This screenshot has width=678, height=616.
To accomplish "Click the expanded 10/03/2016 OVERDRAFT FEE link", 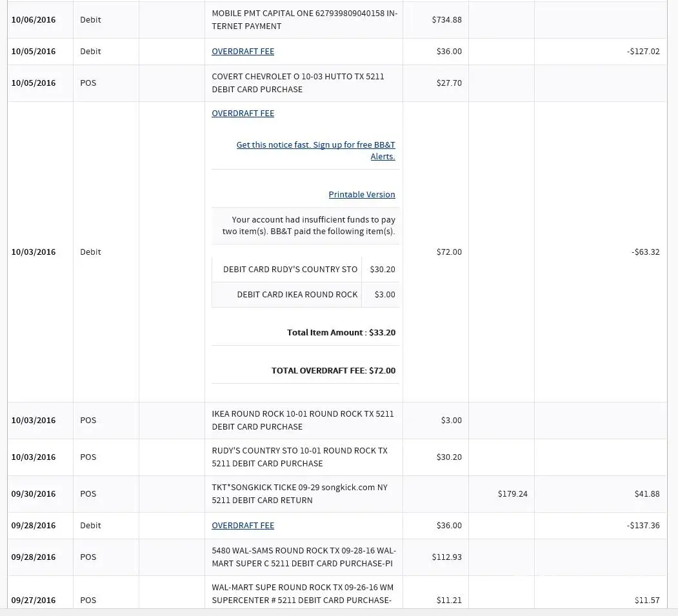I will coord(243,114).
